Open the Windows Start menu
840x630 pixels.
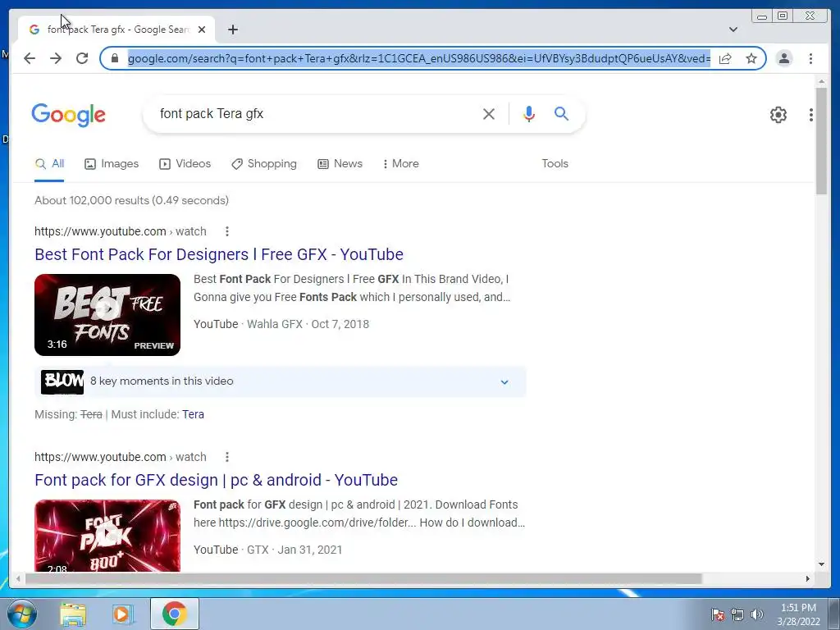21,614
